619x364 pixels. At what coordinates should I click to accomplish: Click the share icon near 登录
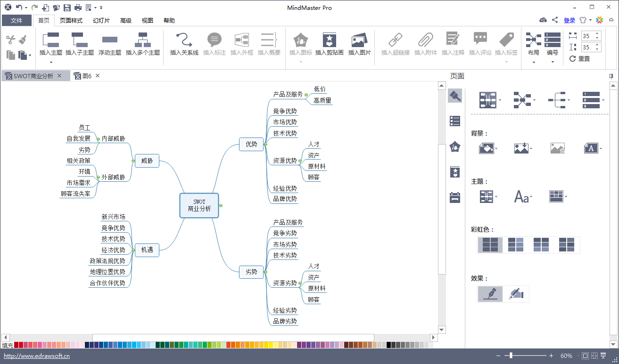[555, 20]
